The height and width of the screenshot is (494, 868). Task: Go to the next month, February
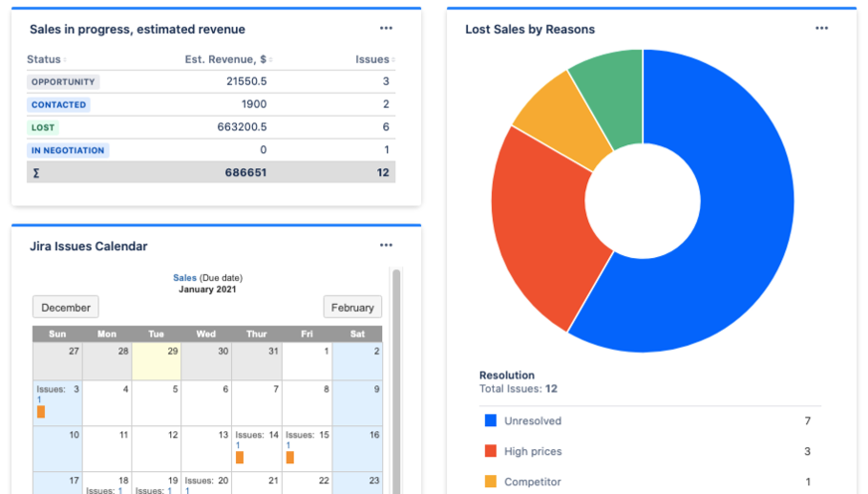click(352, 308)
